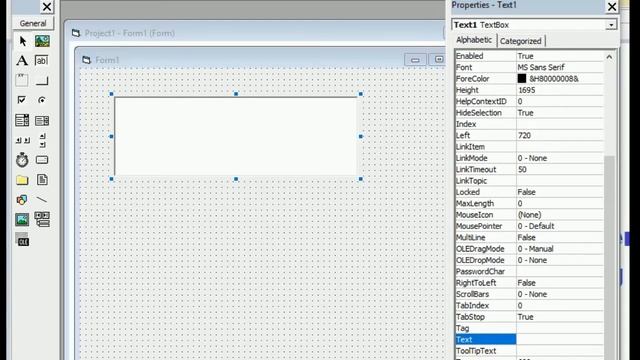
Task: Select the DriveListBox control tool
Action: [x=42, y=160]
